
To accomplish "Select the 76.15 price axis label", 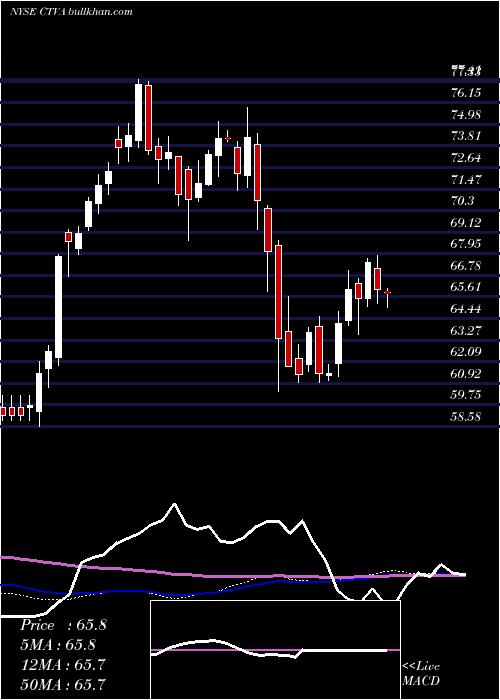I will 466,92.
